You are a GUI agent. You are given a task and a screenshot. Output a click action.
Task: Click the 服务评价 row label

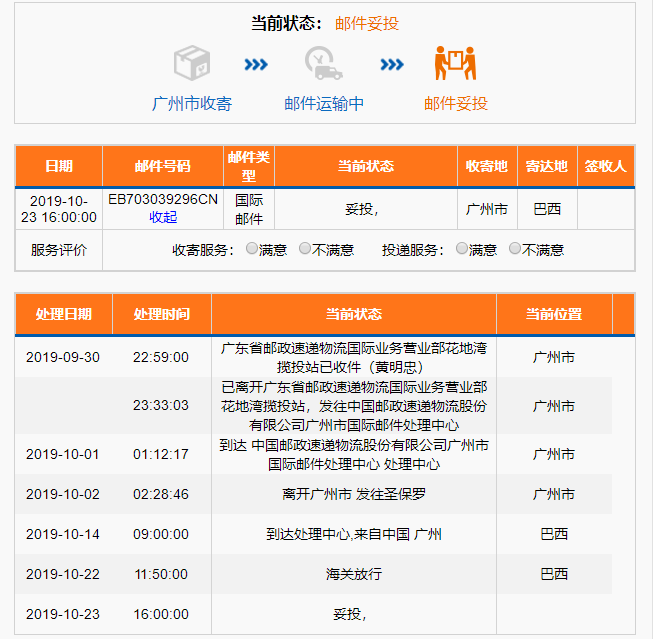(x=59, y=250)
